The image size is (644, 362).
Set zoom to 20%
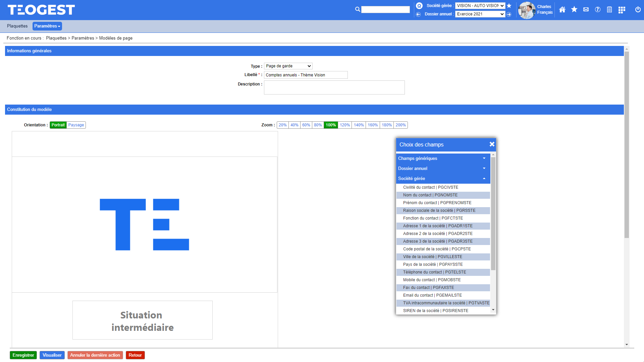coord(283,125)
